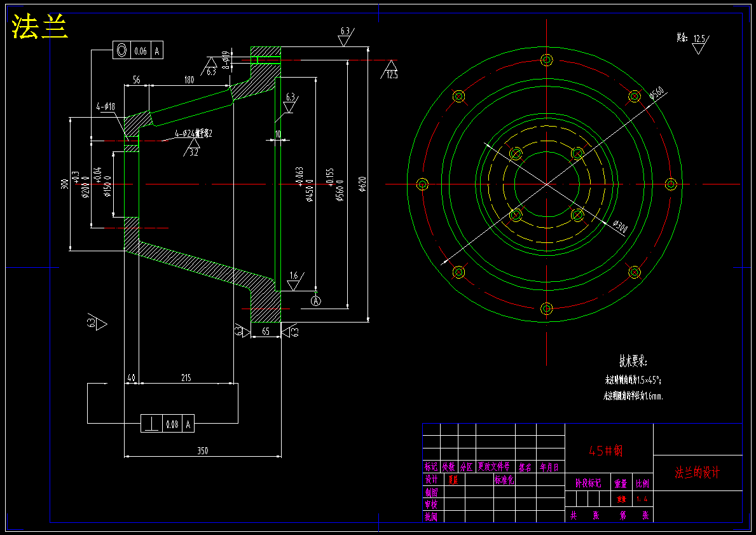Screen dimensions: 756x535
Task: Select the 8-ø19 hole callout
Action: (x=225, y=60)
